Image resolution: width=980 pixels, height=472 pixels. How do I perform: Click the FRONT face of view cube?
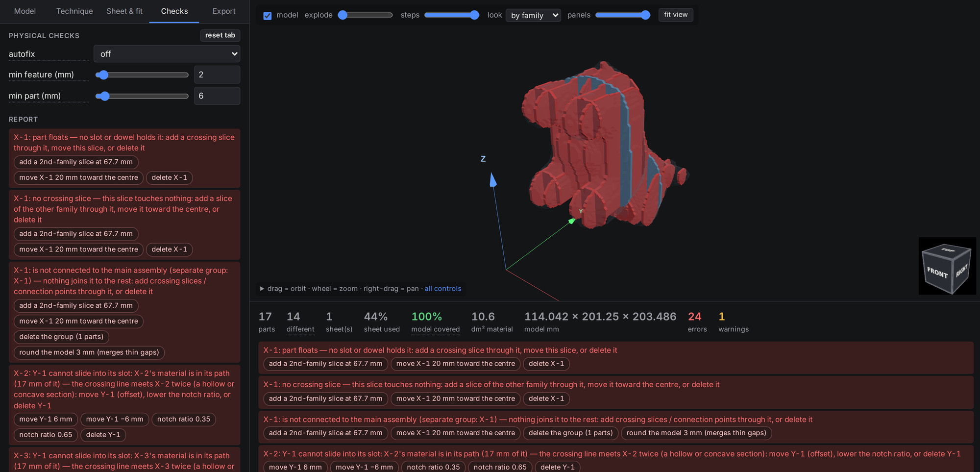[x=937, y=272]
